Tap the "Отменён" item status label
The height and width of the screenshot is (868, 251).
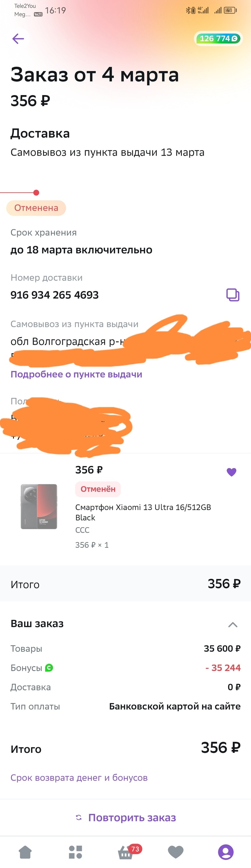[98, 489]
